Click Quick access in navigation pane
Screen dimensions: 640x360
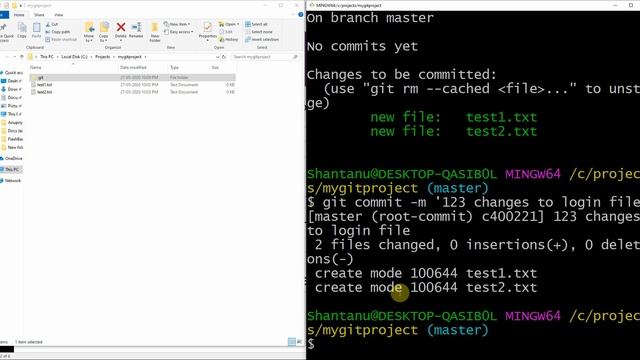tap(12, 73)
